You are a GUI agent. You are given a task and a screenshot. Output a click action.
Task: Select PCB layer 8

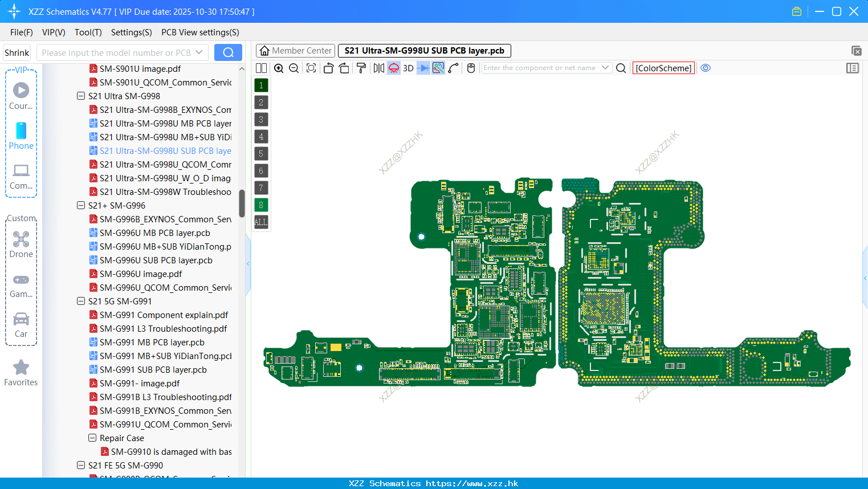point(261,205)
